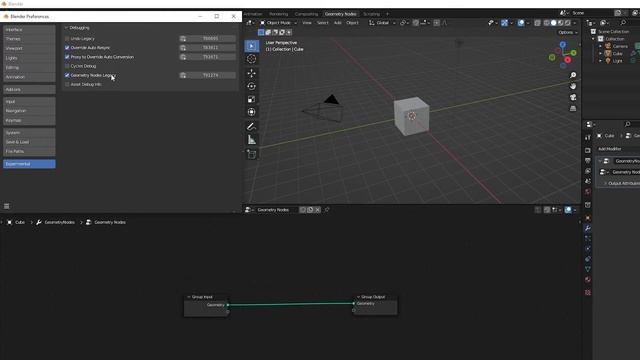Pin the Geometry Nodes node tree

click(327, 210)
